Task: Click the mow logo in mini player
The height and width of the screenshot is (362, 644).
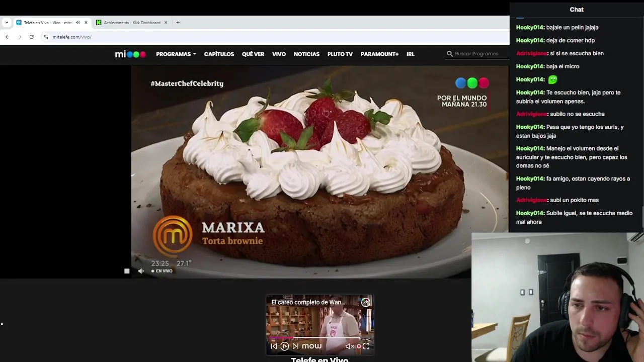Action: (x=311, y=346)
